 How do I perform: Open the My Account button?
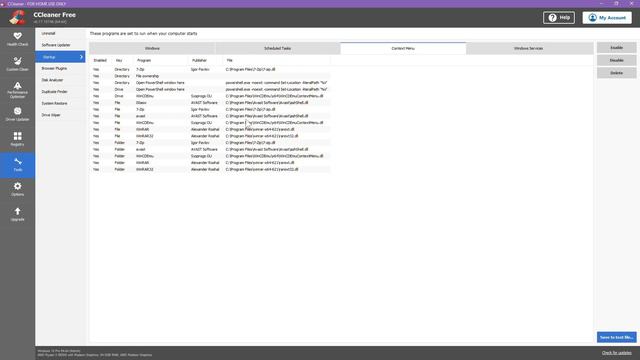click(x=607, y=18)
